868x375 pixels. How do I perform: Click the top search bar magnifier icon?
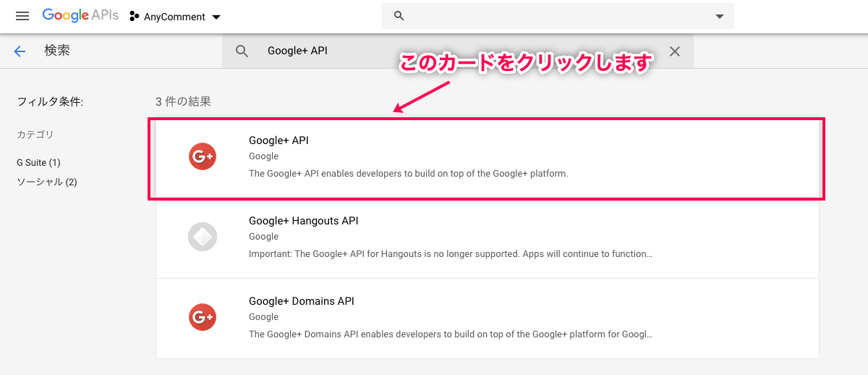(399, 16)
